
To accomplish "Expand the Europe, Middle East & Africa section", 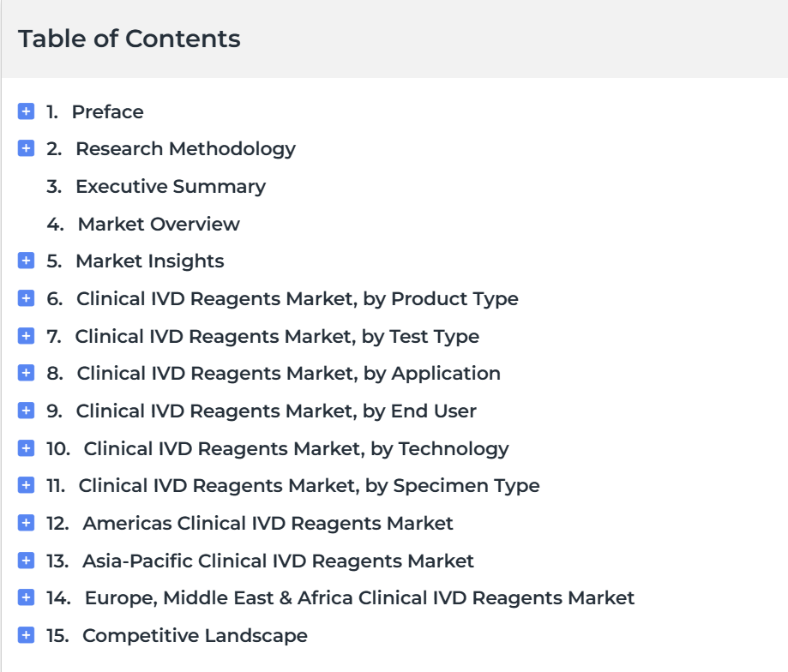I will click(26, 597).
